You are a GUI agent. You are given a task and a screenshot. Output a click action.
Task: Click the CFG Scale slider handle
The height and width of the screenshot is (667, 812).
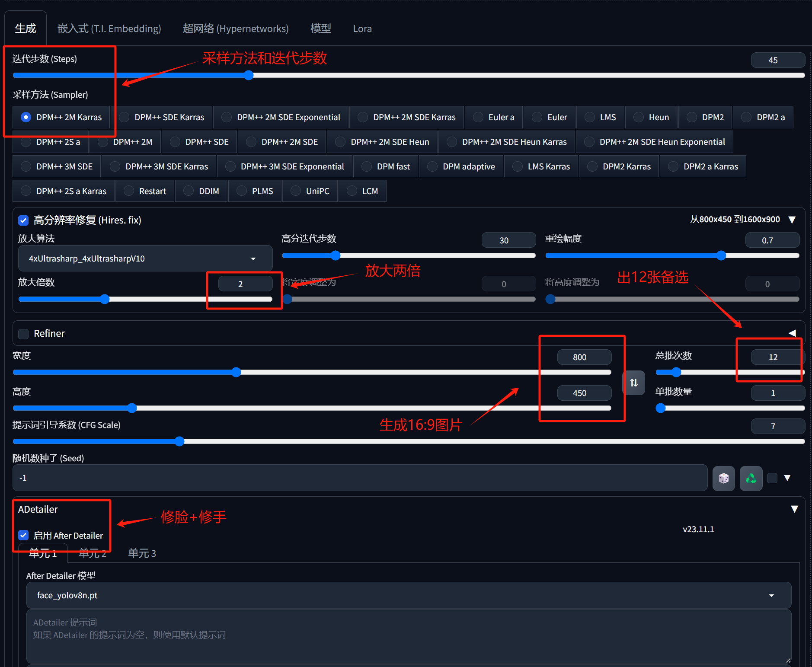(x=179, y=441)
